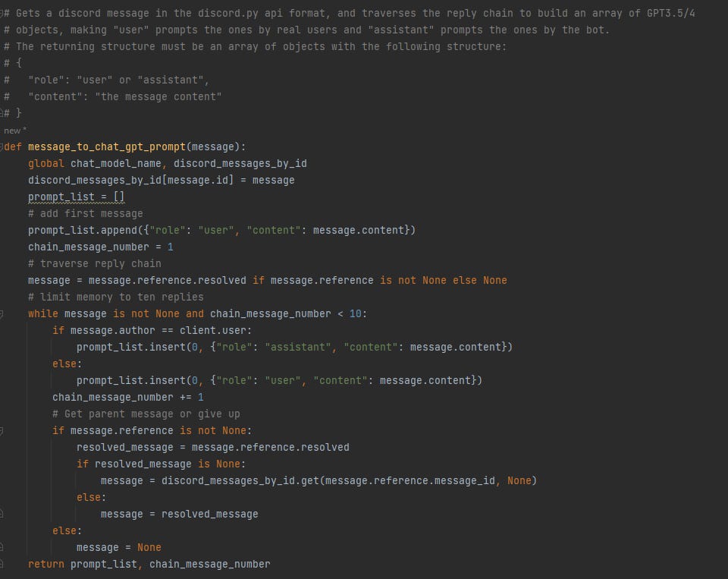Click 'prompt_list.append' call

point(83,230)
